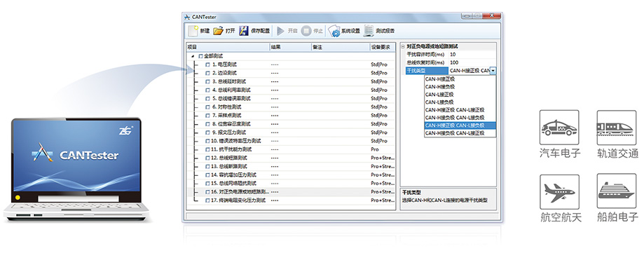Tick checkbox for 1. 电压测试
This screenshot has width=644, height=253.
click(x=208, y=64)
